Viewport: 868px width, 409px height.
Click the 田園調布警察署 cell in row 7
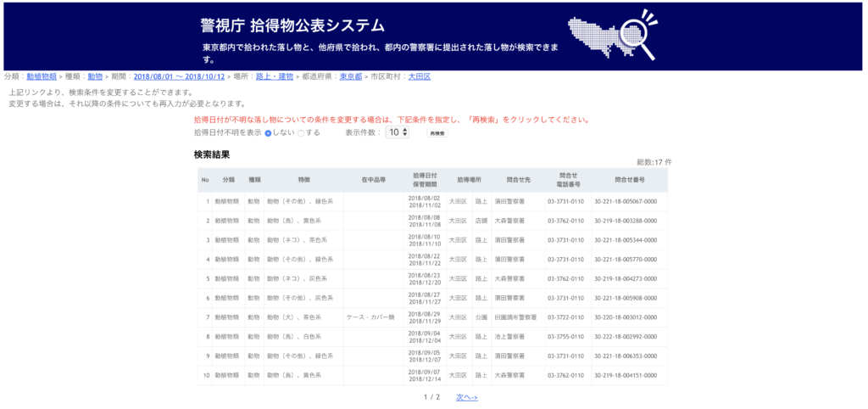(x=516, y=317)
